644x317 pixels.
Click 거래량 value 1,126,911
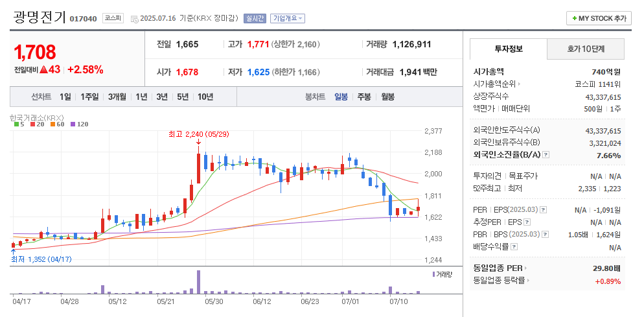pos(412,44)
